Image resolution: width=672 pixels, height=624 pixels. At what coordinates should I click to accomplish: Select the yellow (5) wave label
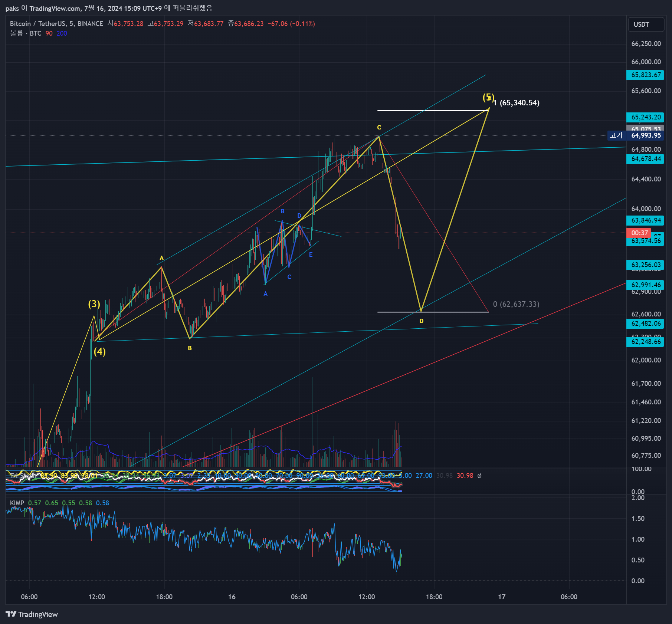488,98
